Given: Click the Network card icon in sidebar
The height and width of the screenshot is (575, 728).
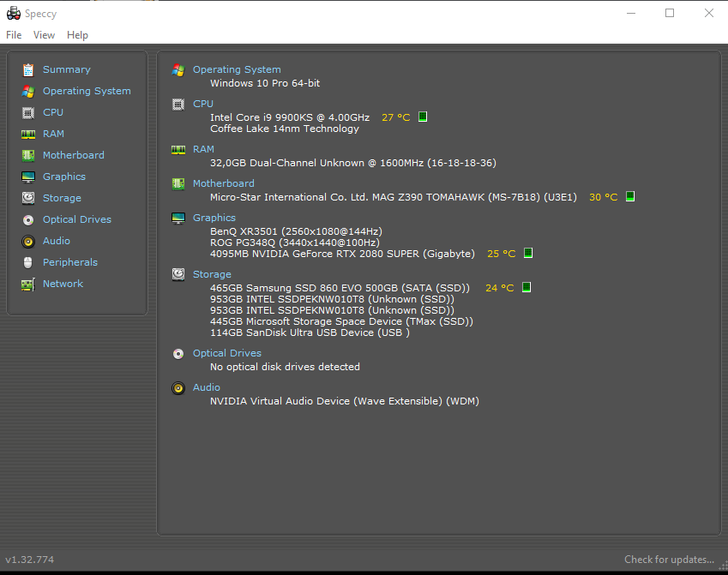Looking at the screenshot, I should tap(28, 284).
